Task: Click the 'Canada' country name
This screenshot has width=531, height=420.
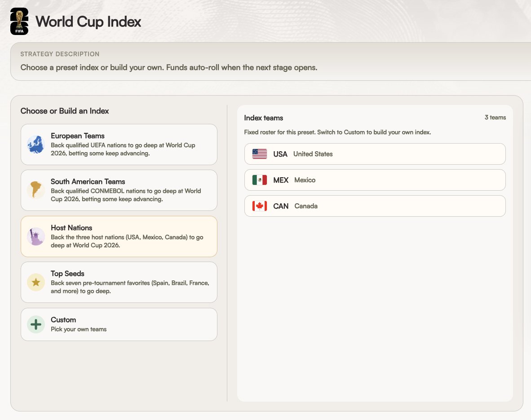Action: [x=306, y=206]
